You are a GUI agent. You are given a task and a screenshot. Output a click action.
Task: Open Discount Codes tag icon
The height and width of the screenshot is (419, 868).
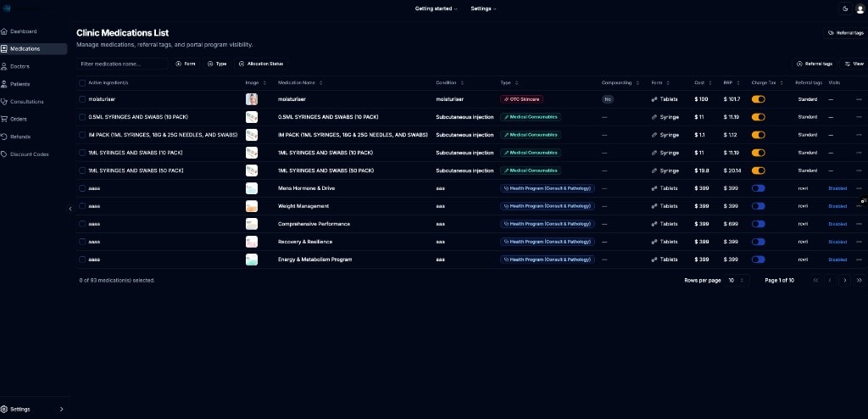point(4,154)
